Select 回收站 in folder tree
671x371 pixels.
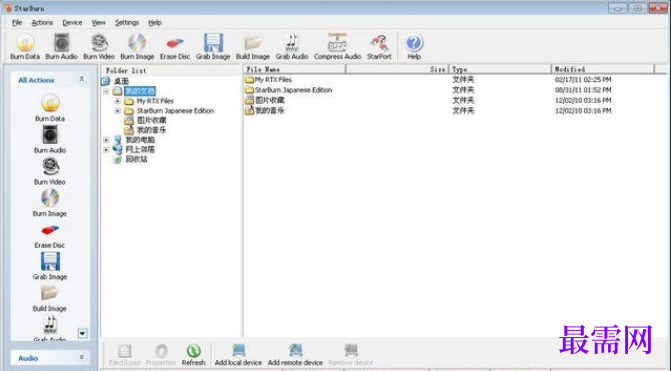(137, 159)
